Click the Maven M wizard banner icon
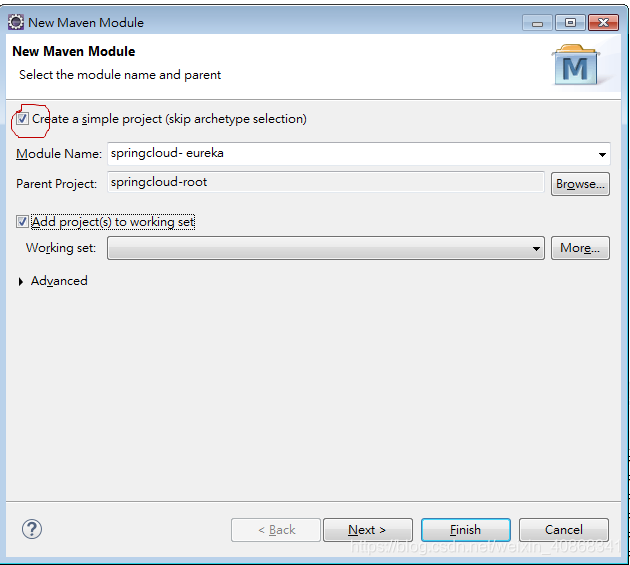 [575, 65]
